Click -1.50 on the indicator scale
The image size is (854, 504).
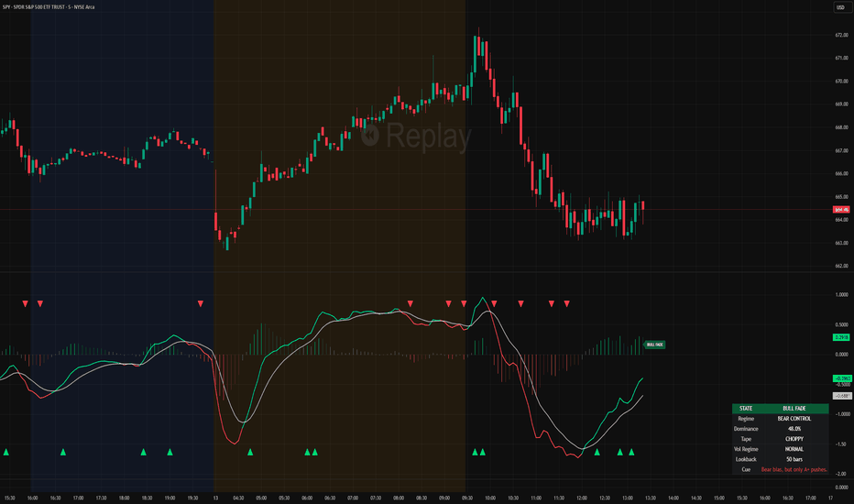click(841, 444)
